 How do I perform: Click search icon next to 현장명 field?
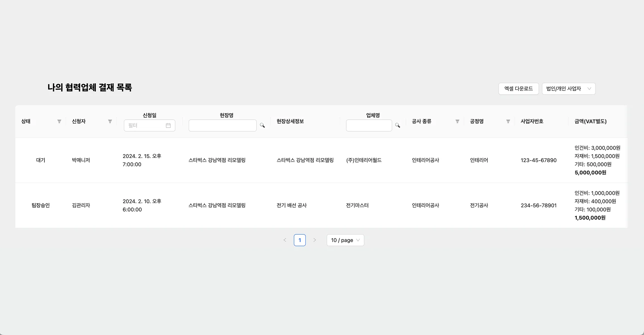tap(262, 125)
